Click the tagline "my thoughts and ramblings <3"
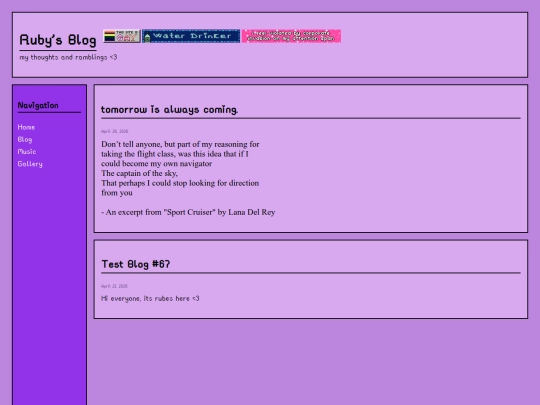The image size is (540, 405). click(68, 57)
